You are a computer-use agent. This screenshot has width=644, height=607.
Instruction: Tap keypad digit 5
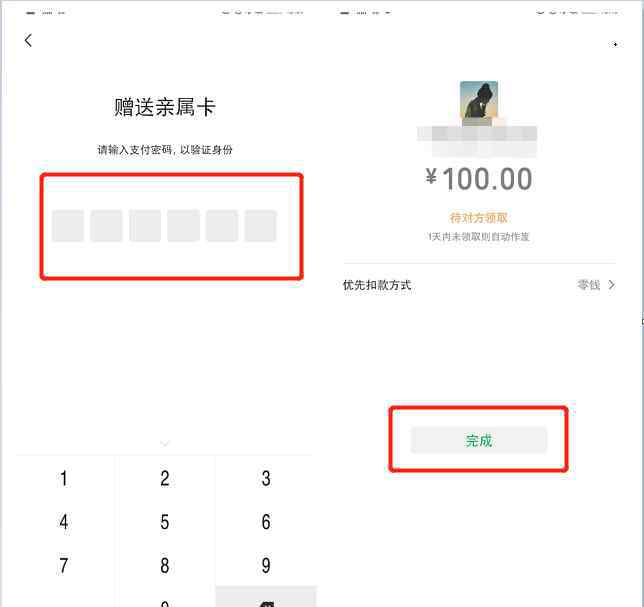click(x=165, y=522)
